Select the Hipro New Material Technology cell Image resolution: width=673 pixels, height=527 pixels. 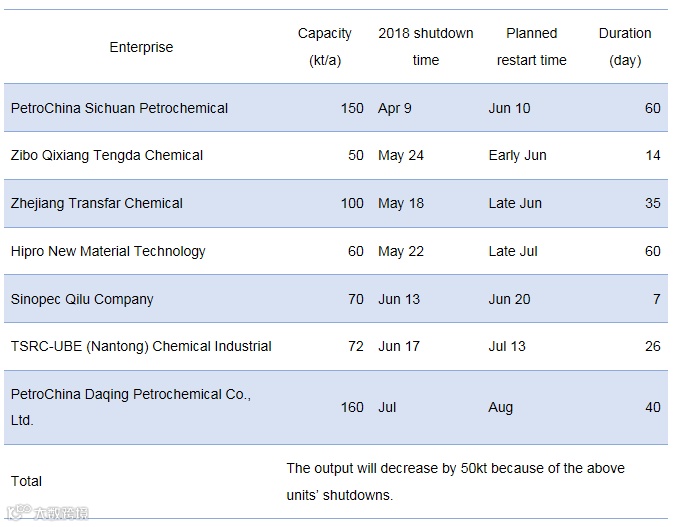[108, 251]
